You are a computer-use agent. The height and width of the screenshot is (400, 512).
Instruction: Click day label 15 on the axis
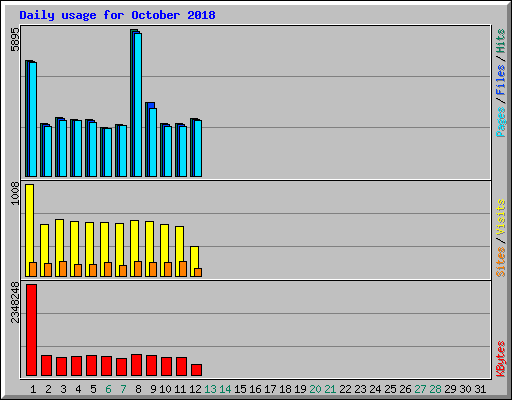click(240, 389)
